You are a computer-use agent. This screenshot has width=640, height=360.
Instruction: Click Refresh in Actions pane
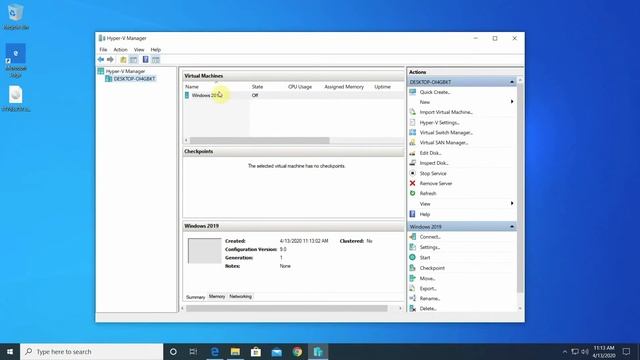pos(428,193)
